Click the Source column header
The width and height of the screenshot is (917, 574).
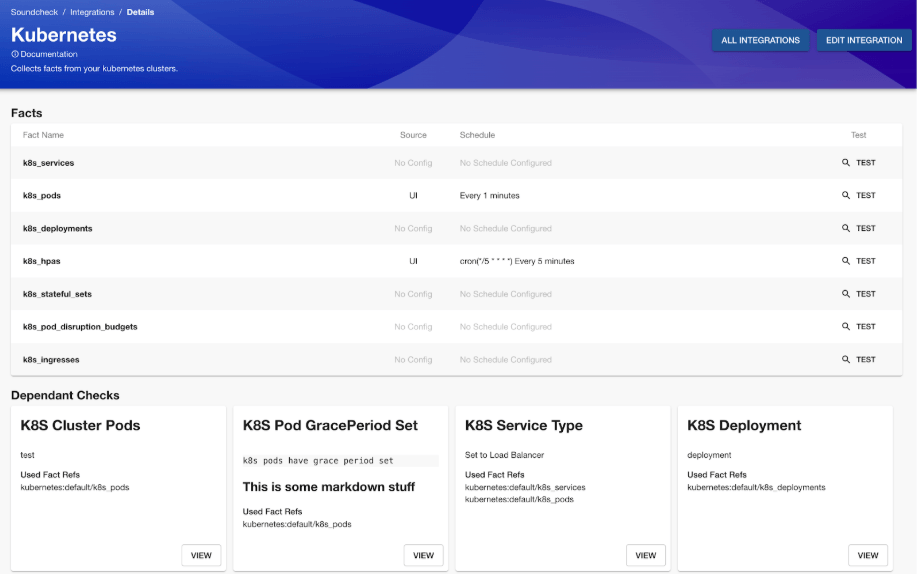tap(413, 135)
